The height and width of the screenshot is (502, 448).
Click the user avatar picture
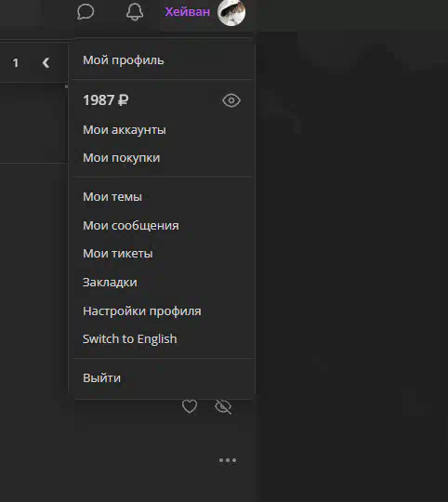[x=231, y=12]
